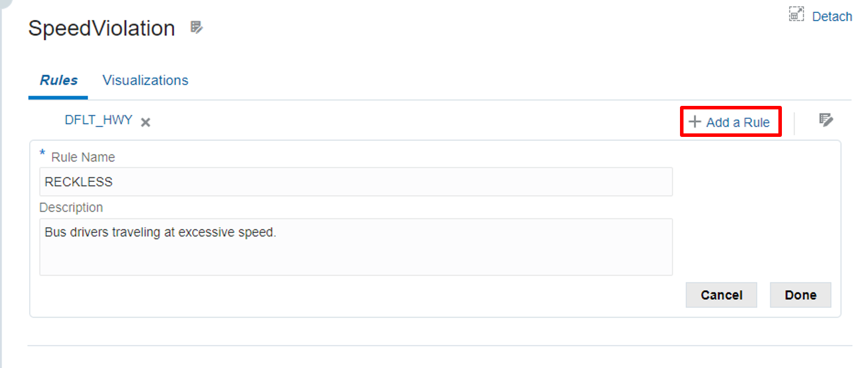The width and height of the screenshot is (868, 368).
Task: Click the SpeedViolation heading text
Action: tap(102, 28)
